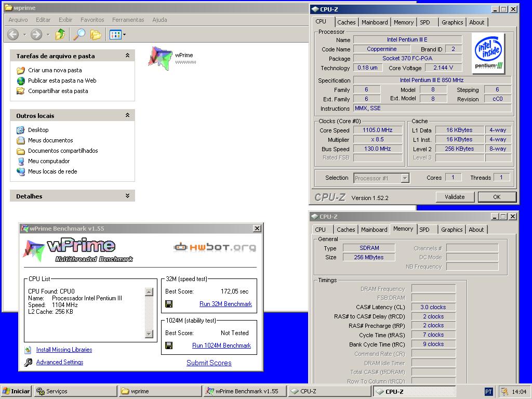
Task: Open the Advanced Settings link
Action: pyautogui.click(x=60, y=362)
